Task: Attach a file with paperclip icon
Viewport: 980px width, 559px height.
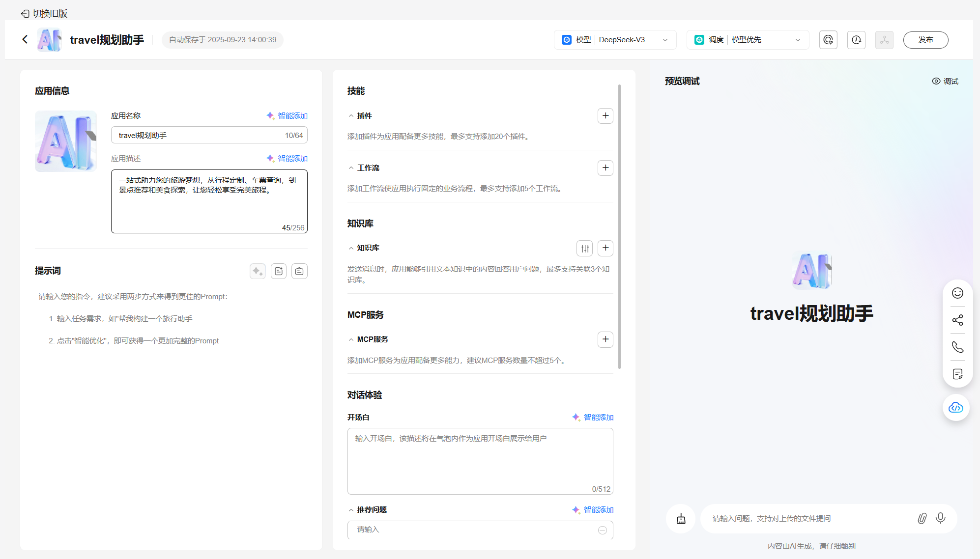Action: [922, 519]
